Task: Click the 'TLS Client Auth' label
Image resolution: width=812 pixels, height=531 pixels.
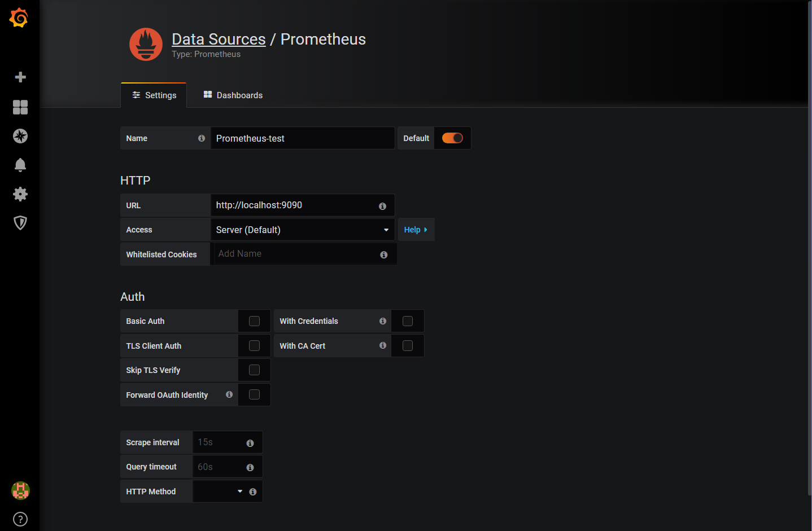Action: point(154,346)
